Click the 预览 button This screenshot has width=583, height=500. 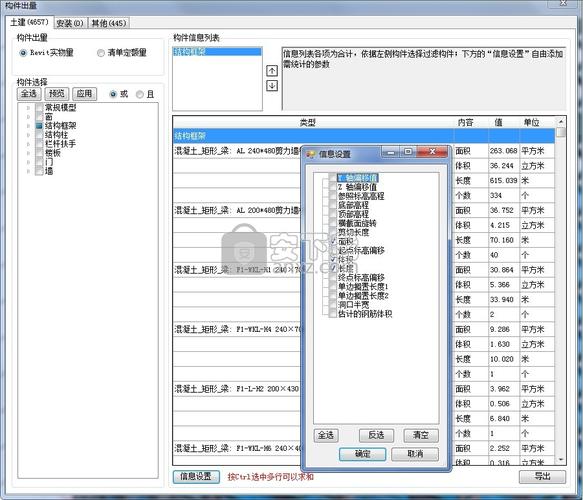coord(57,94)
